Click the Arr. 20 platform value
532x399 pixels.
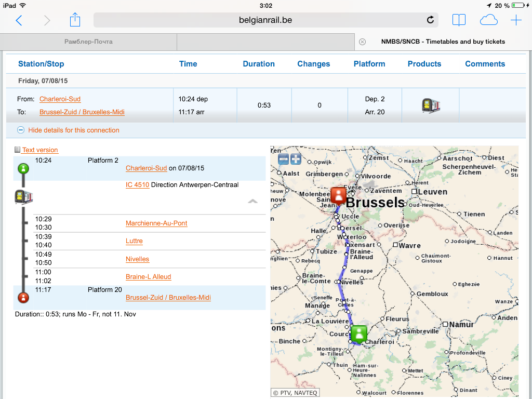pos(375,112)
